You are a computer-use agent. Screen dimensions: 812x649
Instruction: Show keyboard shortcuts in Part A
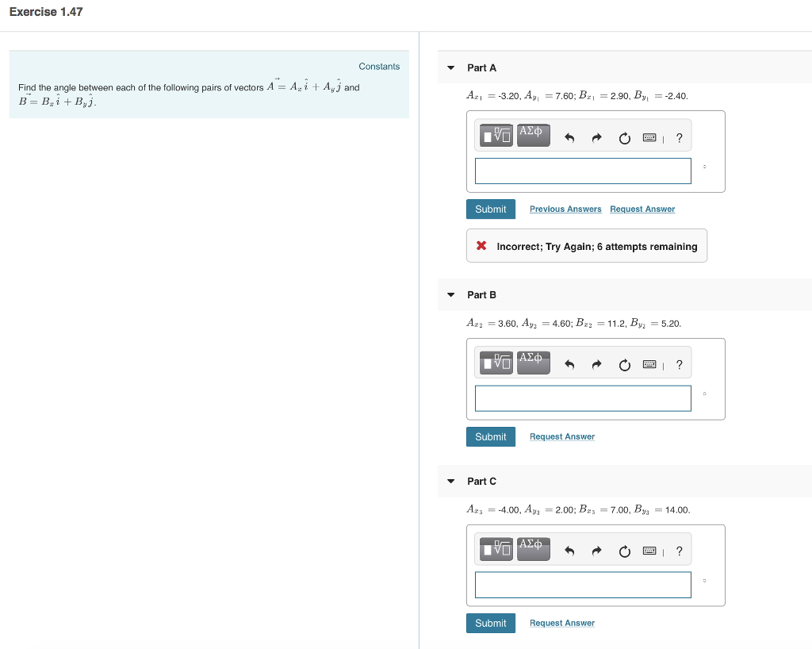649,138
